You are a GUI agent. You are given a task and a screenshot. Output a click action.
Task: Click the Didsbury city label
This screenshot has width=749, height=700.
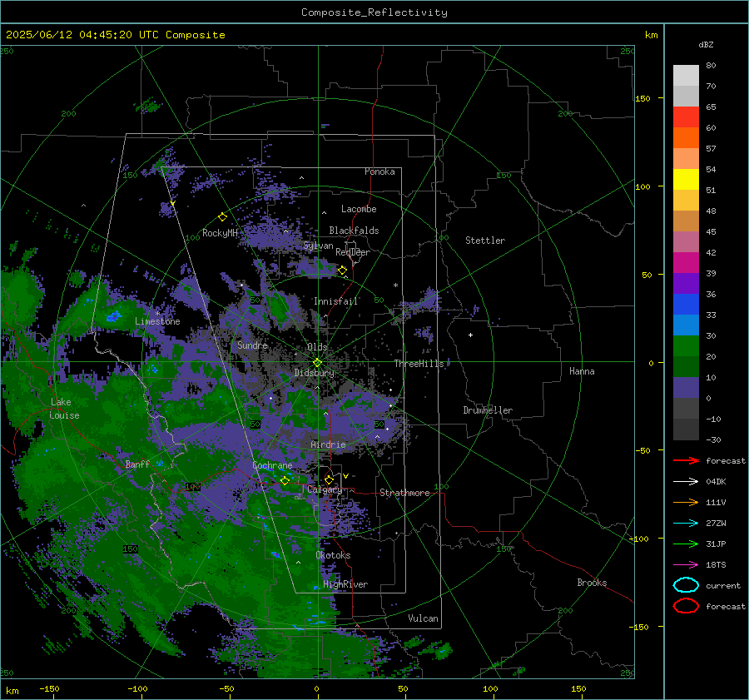click(315, 373)
